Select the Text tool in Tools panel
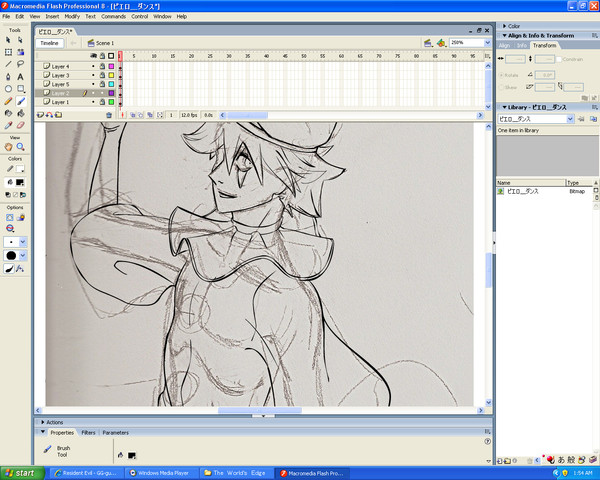Image resolution: width=600 pixels, height=480 pixels. pyautogui.click(x=21, y=76)
